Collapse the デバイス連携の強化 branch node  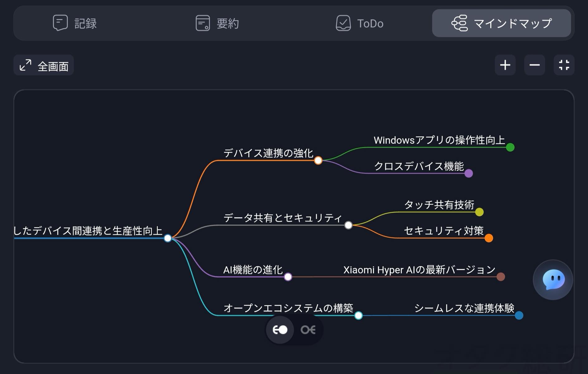(318, 161)
